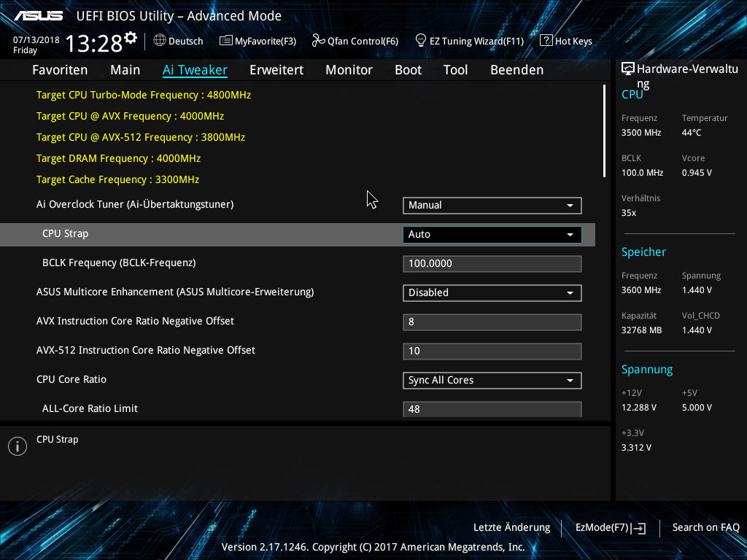Screen dimensions: 747x560
Task: Click Target DRAM Frequency : 4000MHz text
Action: pyautogui.click(x=118, y=158)
